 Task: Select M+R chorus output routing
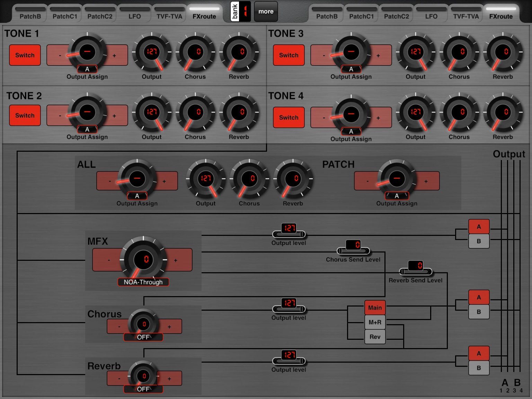click(375, 322)
